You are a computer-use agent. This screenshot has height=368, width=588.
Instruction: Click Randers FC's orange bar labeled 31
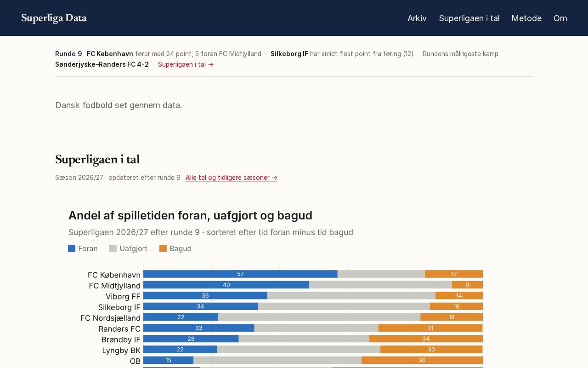point(430,328)
